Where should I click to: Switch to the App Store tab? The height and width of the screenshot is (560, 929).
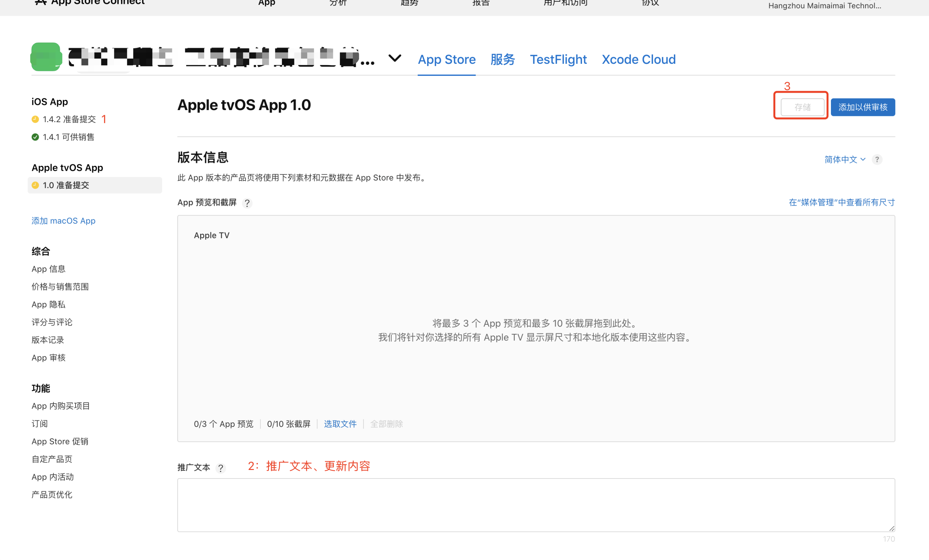pos(446,60)
